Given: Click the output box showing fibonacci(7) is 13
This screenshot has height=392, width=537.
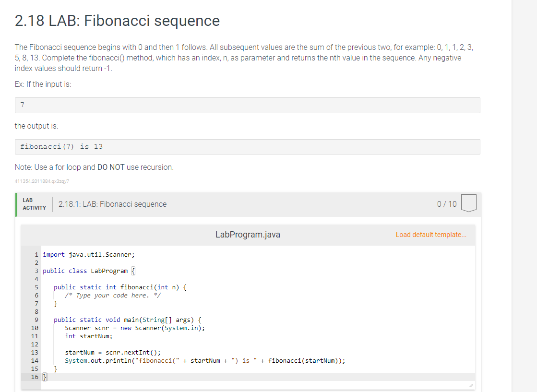Looking at the screenshot, I should coord(247,146).
